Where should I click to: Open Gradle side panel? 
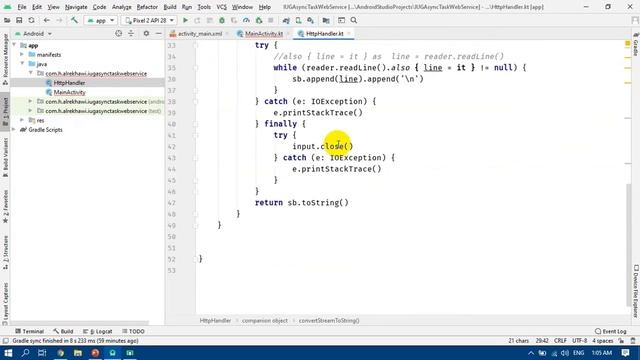pos(636,45)
